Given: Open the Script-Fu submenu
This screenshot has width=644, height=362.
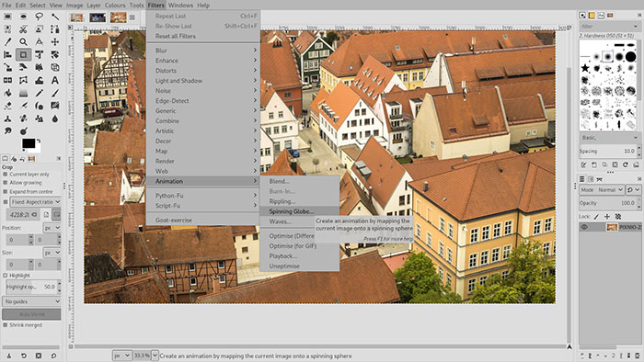Looking at the screenshot, I should (x=203, y=206).
